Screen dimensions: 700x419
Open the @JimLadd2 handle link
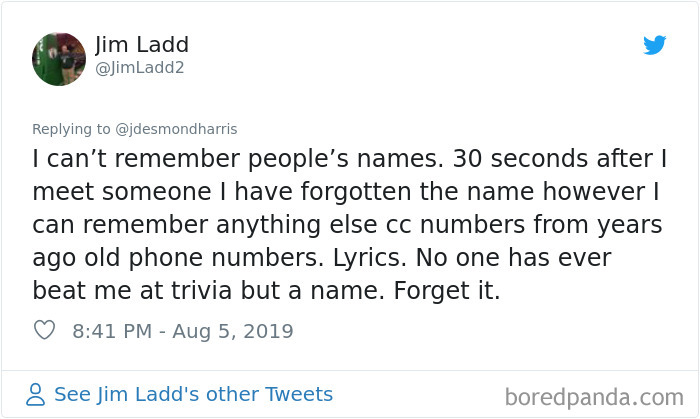tap(139, 68)
